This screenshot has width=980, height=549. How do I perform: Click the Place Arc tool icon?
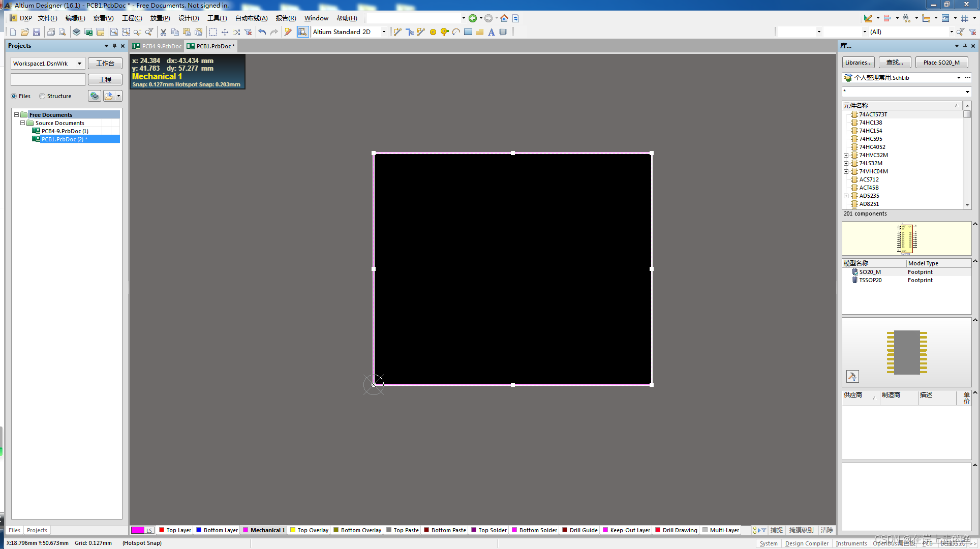(x=456, y=32)
